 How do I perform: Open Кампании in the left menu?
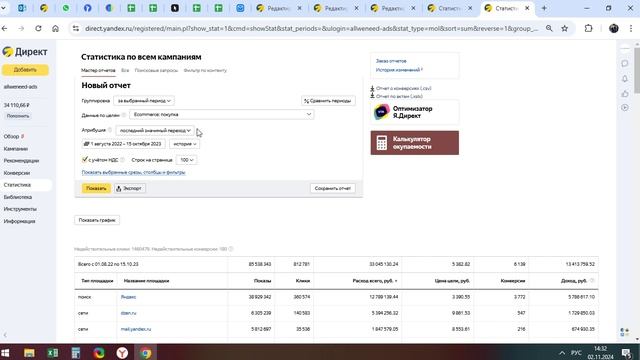click(x=16, y=149)
